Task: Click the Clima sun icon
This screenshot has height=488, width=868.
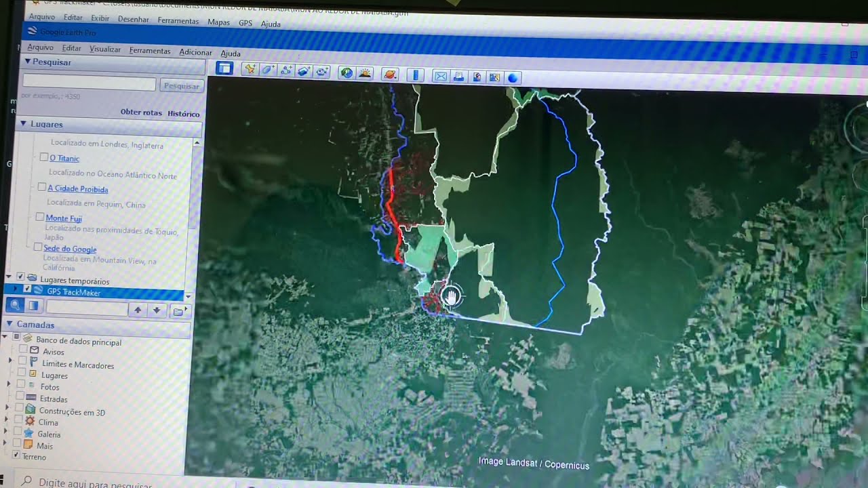Action: [x=29, y=421]
